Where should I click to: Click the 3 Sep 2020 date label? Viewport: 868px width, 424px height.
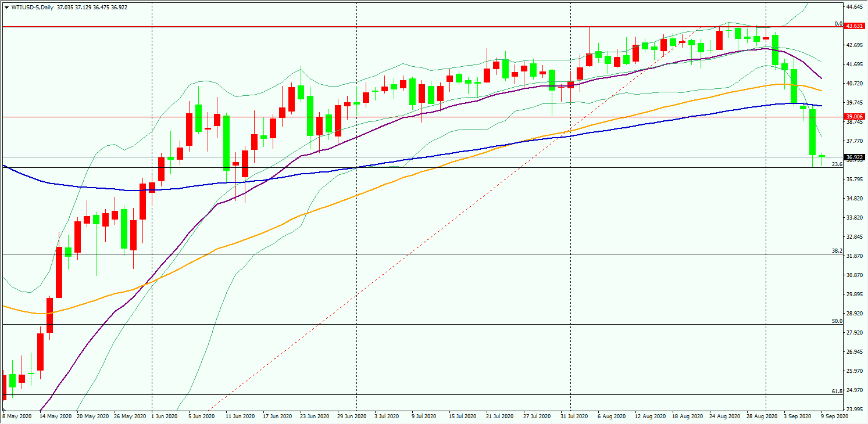[797, 416]
